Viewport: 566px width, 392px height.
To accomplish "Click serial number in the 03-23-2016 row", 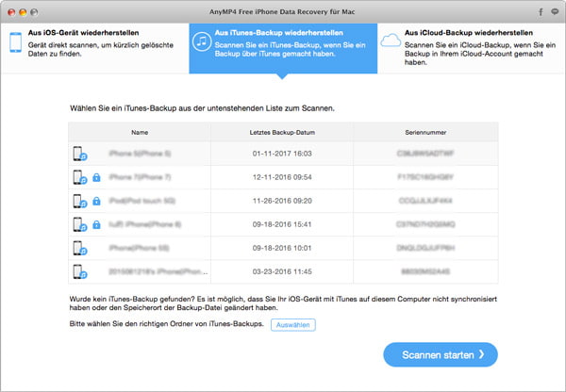I will click(425, 271).
